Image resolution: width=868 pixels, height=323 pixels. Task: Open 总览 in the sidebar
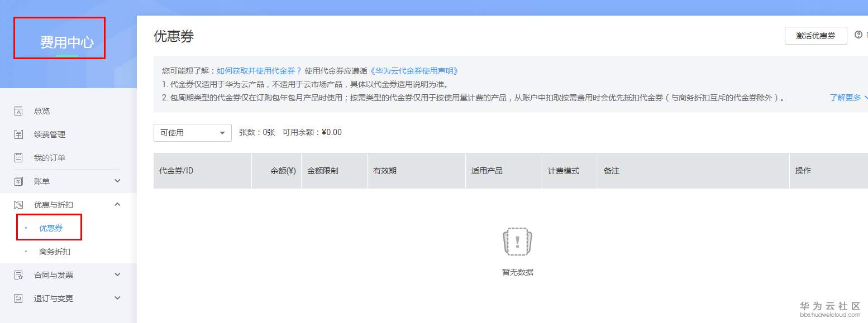[x=42, y=111]
